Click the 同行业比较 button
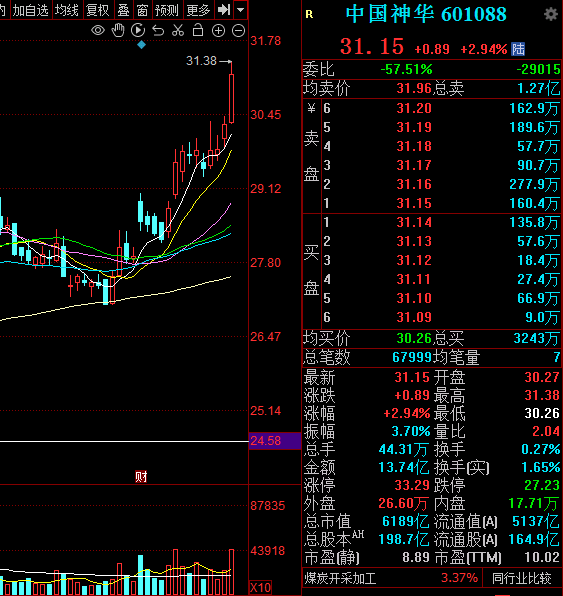 pyautogui.click(x=522, y=578)
